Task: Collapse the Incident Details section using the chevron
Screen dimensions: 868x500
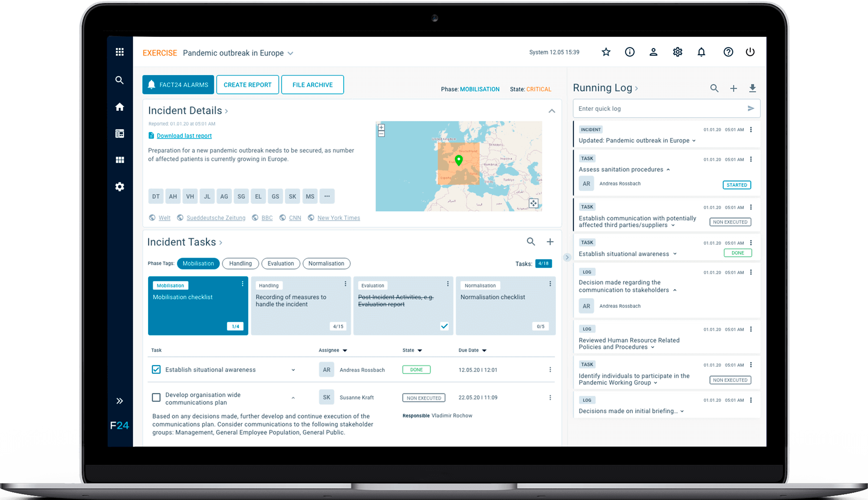Action: coord(552,111)
